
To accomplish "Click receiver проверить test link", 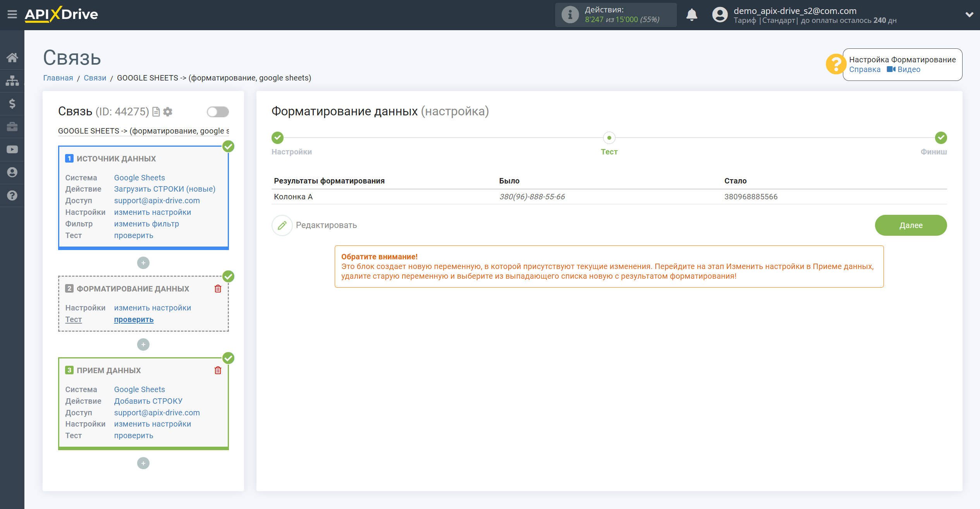I will (134, 435).
